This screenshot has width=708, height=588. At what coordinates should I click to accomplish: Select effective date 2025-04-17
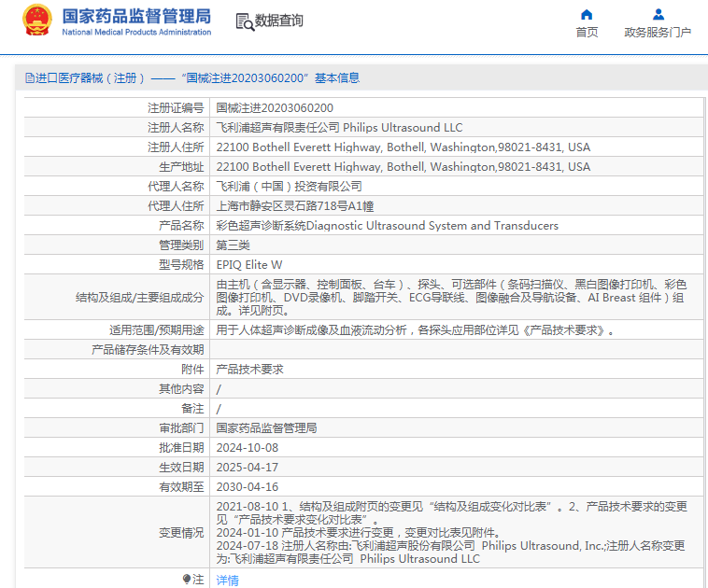(x=248, y=468)
